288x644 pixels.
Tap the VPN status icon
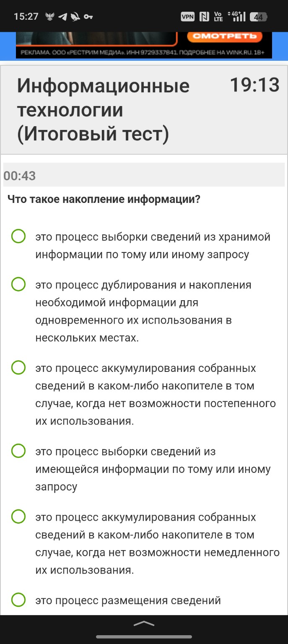click(188, 17)
